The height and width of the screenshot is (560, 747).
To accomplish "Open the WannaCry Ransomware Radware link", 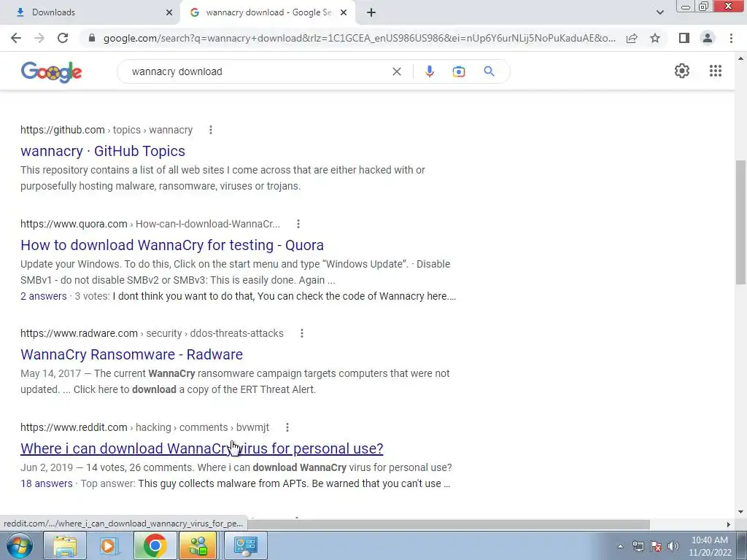I will point(131,355).
